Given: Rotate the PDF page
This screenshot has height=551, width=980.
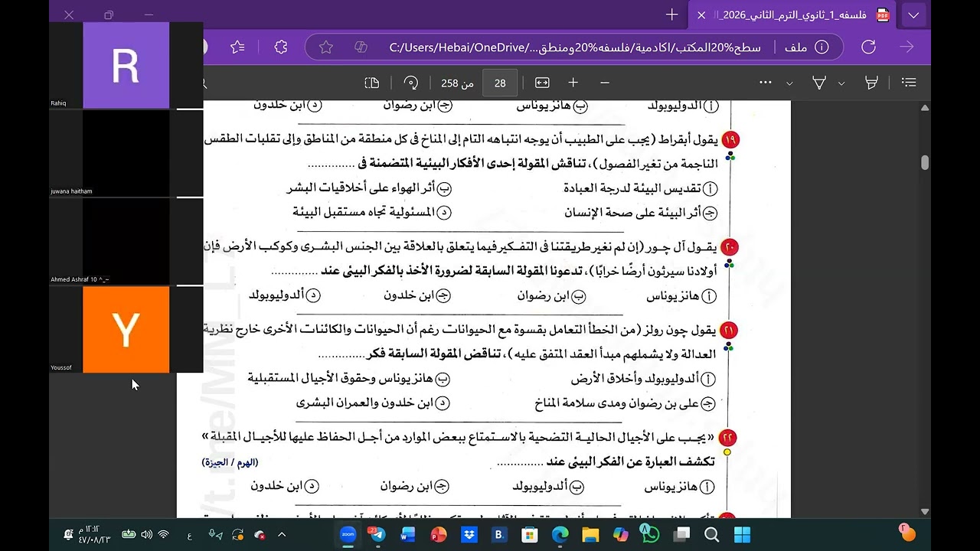Looking at the screenshot, I should click(x=411, y=83).
